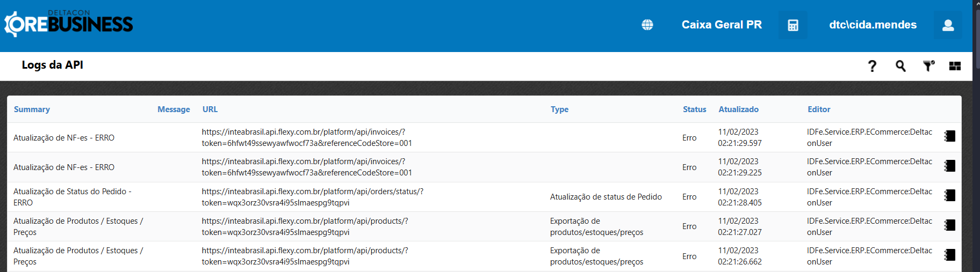Screen dimensions: 980x272
Task: Click the CoreBusiness Deltacon logo
Action: pos(69,24)
